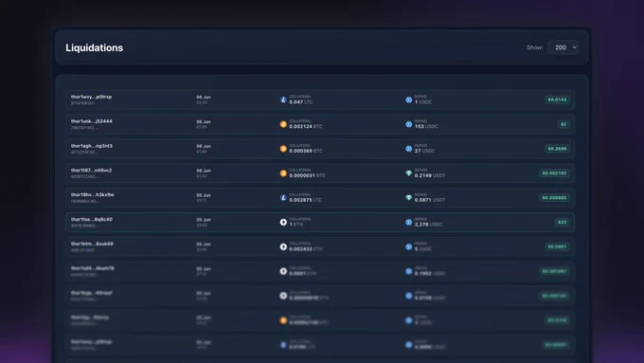
Task: Click the ETH icon beside 1 ETH
Action: coord(283,223)
